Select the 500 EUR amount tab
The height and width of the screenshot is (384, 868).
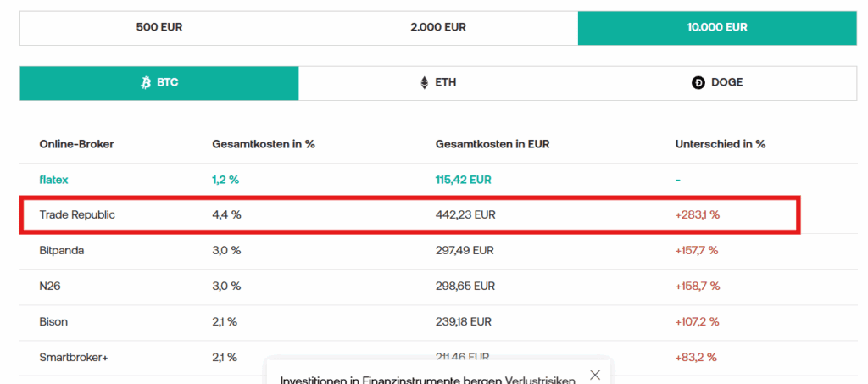159,27
